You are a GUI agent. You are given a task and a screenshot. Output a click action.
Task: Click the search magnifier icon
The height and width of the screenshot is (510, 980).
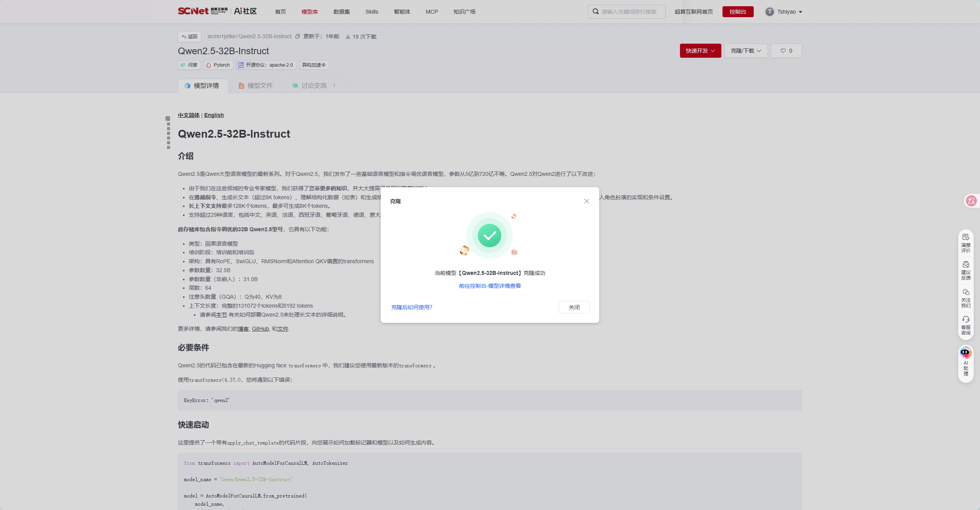(x=596, y=12)
